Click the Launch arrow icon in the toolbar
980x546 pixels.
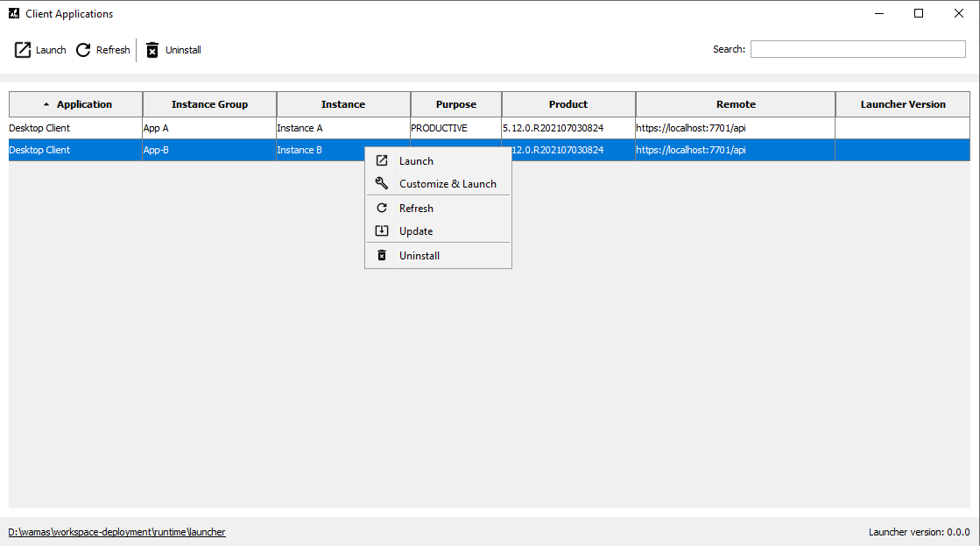(x=23, y=50)
